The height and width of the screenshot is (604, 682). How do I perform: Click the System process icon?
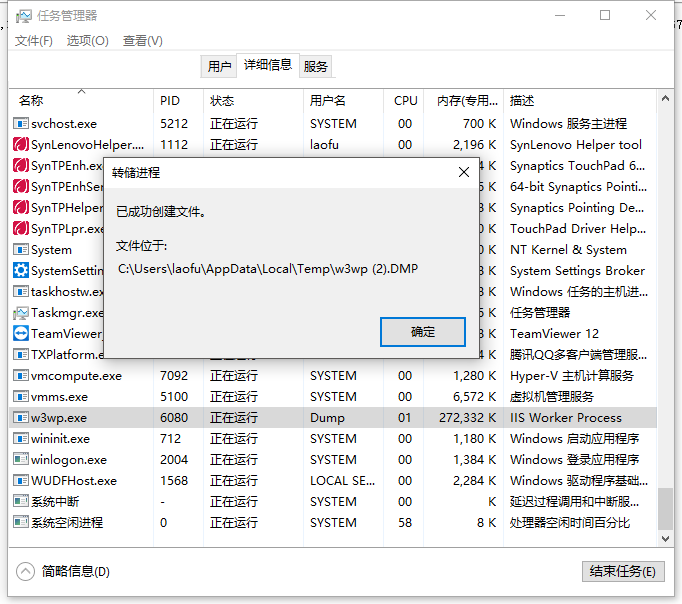(20, 250)
